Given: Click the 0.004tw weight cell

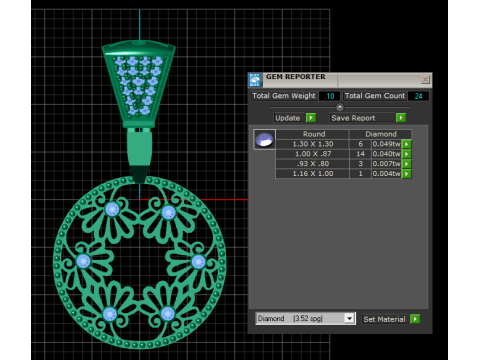Looking at the screenshot, I should [386, 174].
